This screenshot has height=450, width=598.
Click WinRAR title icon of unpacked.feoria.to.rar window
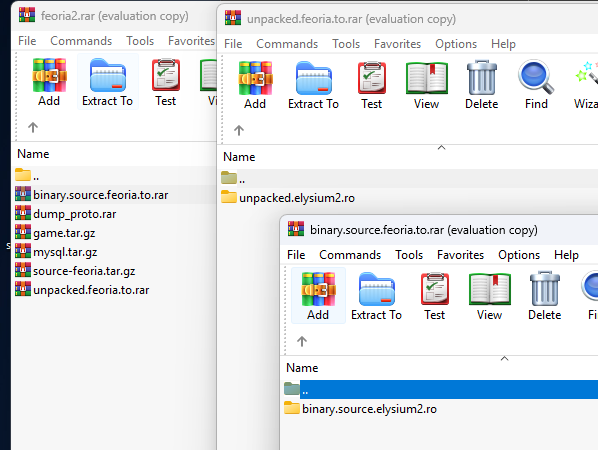[233, 18]
